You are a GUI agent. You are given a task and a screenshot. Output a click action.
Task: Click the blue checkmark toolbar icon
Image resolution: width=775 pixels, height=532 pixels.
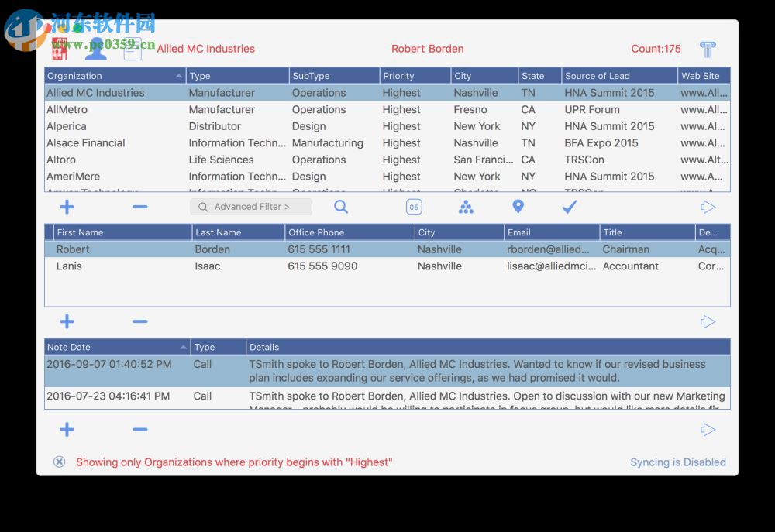pyautogui.click(x=570, y=207)
